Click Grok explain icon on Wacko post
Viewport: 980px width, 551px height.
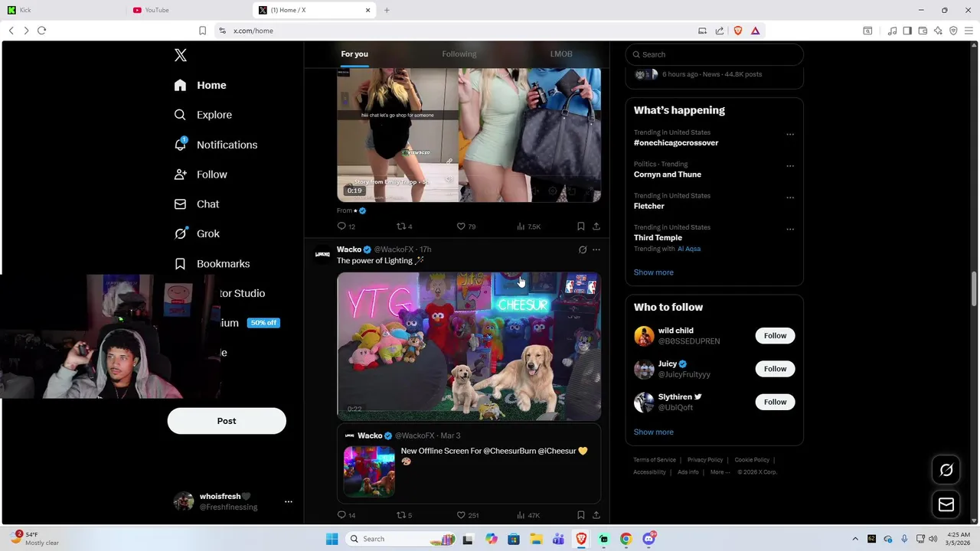(x=583, y=249)
